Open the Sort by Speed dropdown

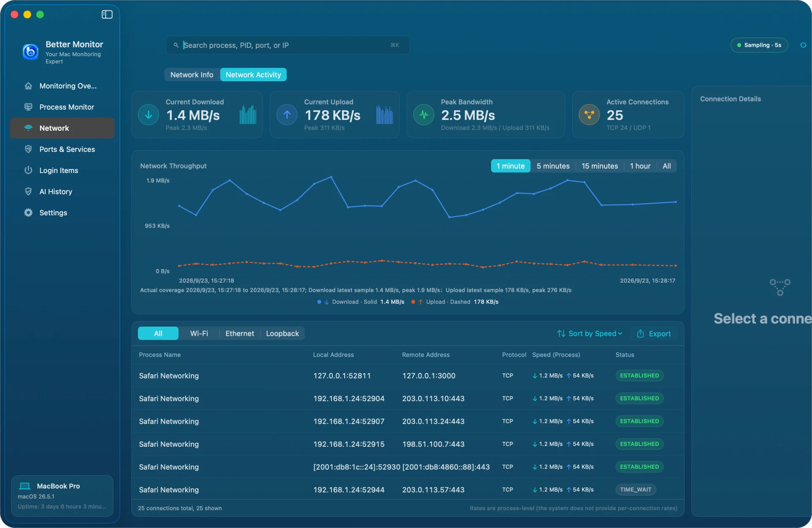click(590, 334)
